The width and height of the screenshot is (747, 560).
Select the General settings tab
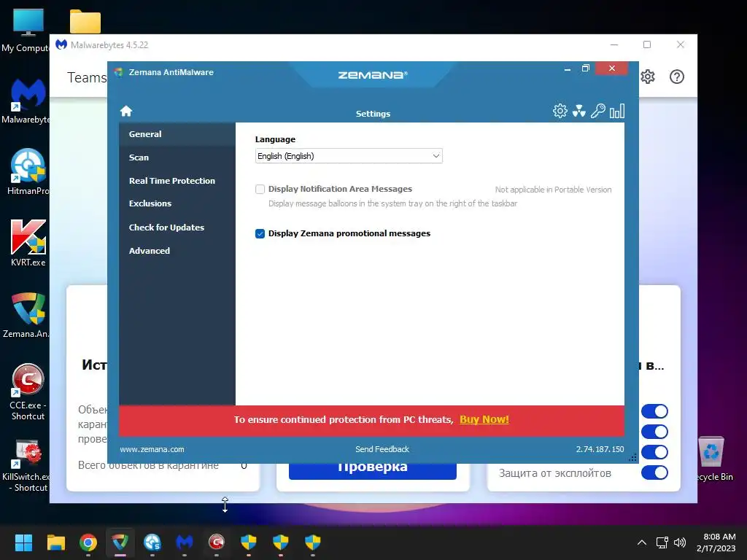click(x=177, y=134)
